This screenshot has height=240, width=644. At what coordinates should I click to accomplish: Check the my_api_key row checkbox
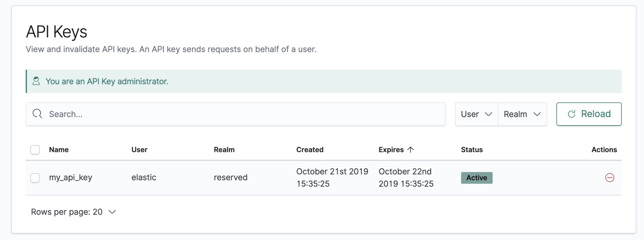pyautogui.click(x=35, y=178)
